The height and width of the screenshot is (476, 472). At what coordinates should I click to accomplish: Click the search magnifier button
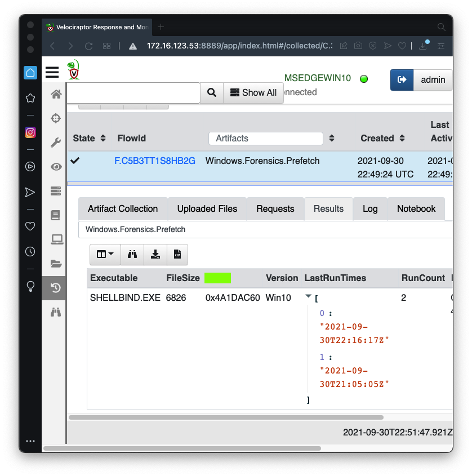pyautogui.click(x=212, y=92)
